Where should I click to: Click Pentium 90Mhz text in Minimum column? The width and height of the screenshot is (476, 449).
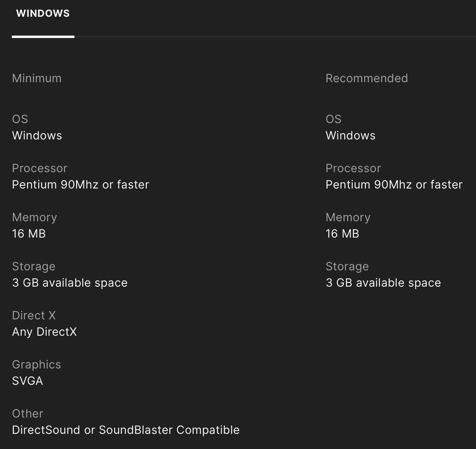pyautogui.click(x=81, y=184)
